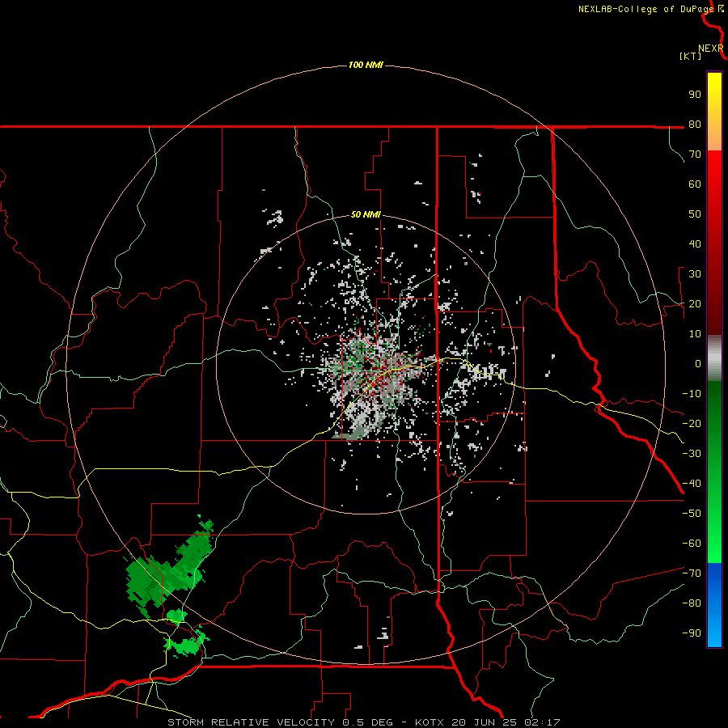Click the 40 value on velocity scale

point(695,244)
